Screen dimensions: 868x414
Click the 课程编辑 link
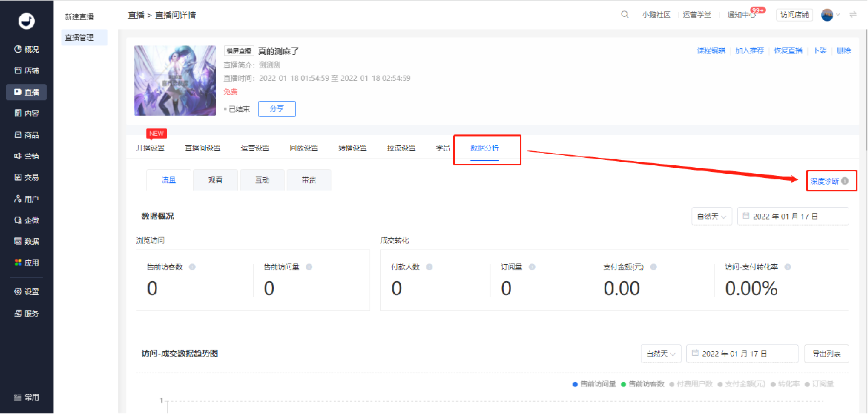(x=711, y=51)
